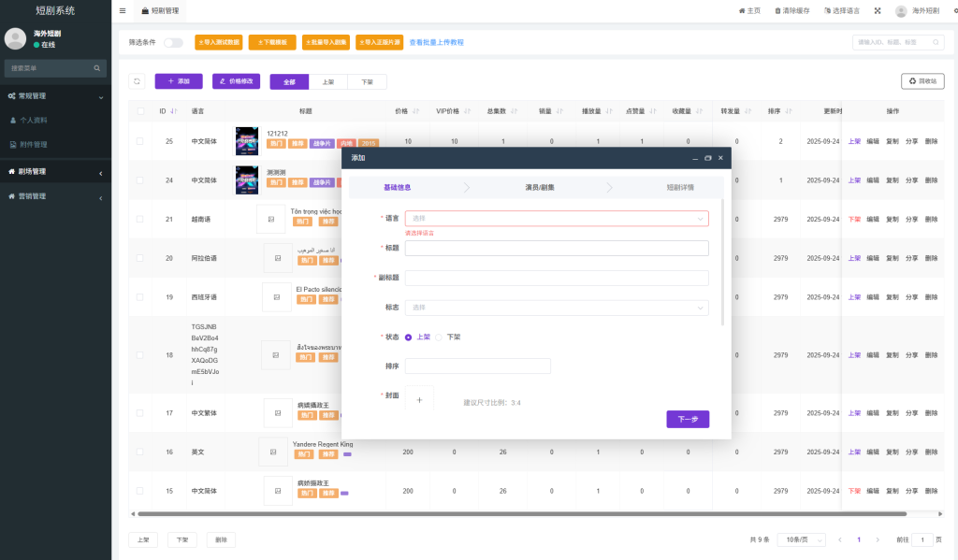The image size is (958, 560).
Task: Expand the 常规管理 sidebar menu
Action: [x=51, y=94]
